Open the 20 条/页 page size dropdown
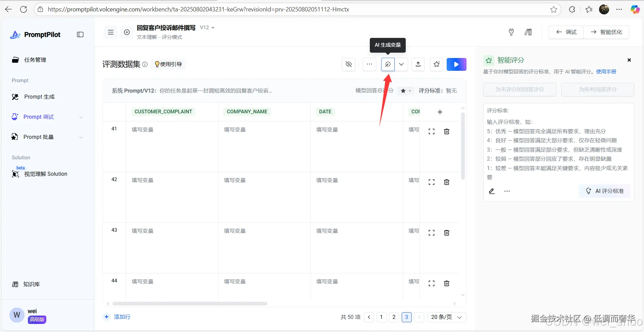Screen dimensions: 644x332 [x=447, y=317]
